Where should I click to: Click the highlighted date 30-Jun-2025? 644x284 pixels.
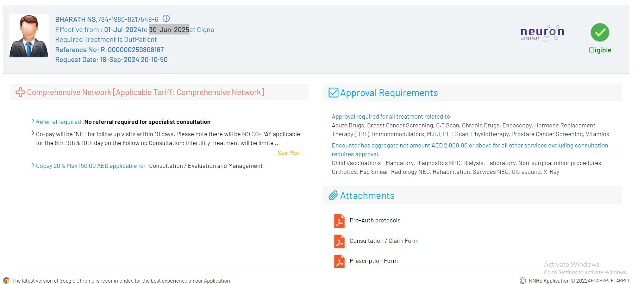169,30
